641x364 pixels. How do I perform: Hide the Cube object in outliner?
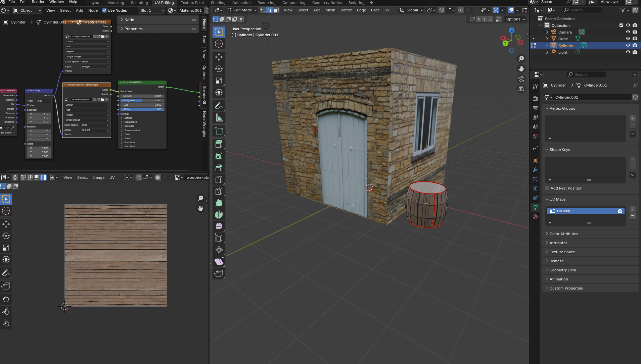tap(628, 39)
